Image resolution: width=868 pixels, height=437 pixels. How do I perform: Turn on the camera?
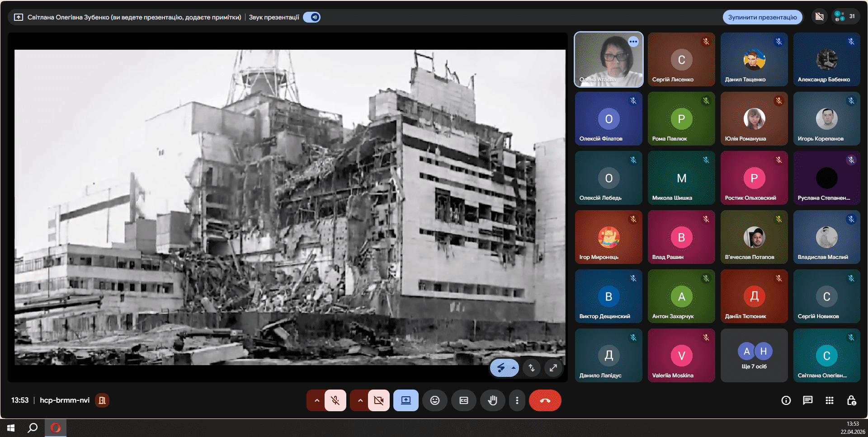point(378,400)
